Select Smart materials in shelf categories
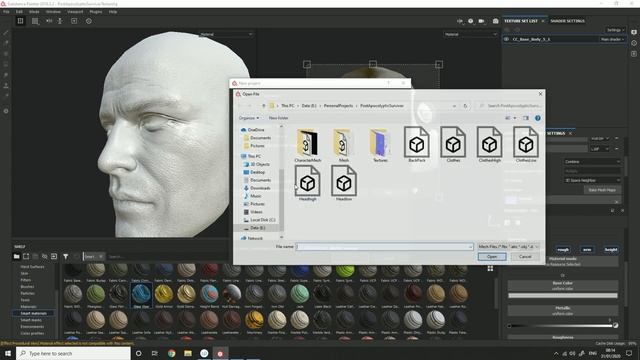This screenshot has height=360, width=640. point(33,313)
